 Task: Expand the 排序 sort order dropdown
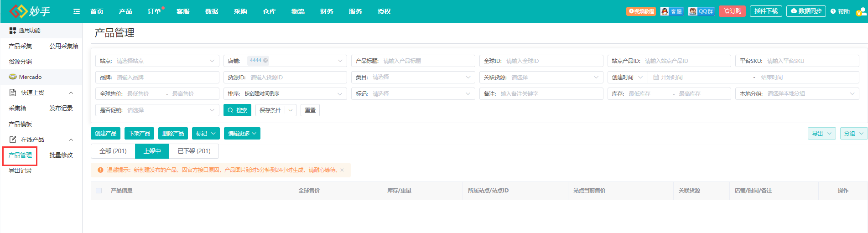pyautogui.click(x=285, y=94)
